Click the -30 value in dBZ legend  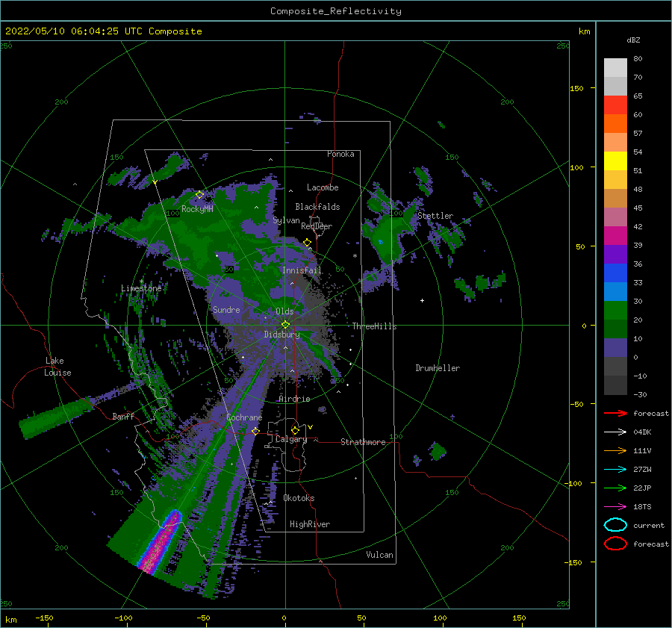tap(640, 394)
